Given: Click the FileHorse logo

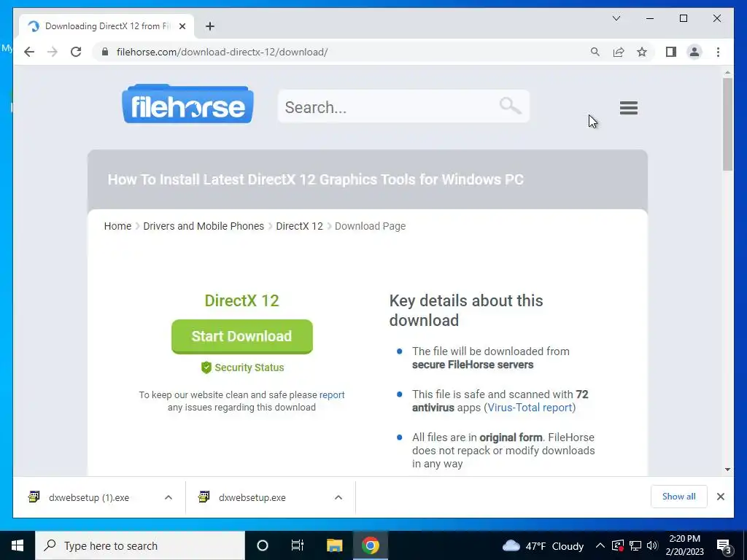Looking at the screenshot, I should (187, 104).
